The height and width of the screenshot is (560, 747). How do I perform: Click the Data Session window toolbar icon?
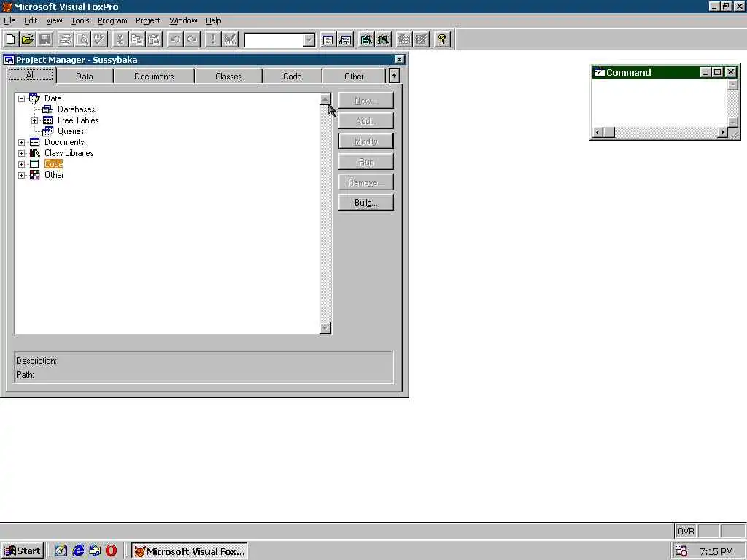[345, 39]
